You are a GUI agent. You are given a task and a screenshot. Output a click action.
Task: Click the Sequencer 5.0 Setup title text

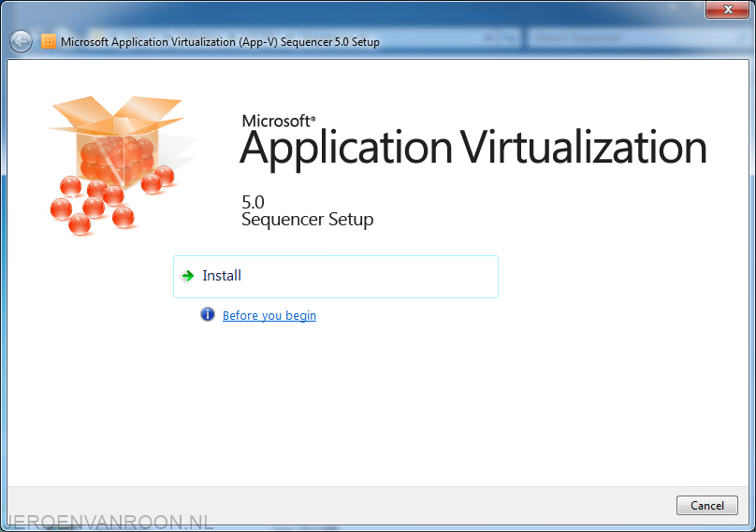pos(220,42)
